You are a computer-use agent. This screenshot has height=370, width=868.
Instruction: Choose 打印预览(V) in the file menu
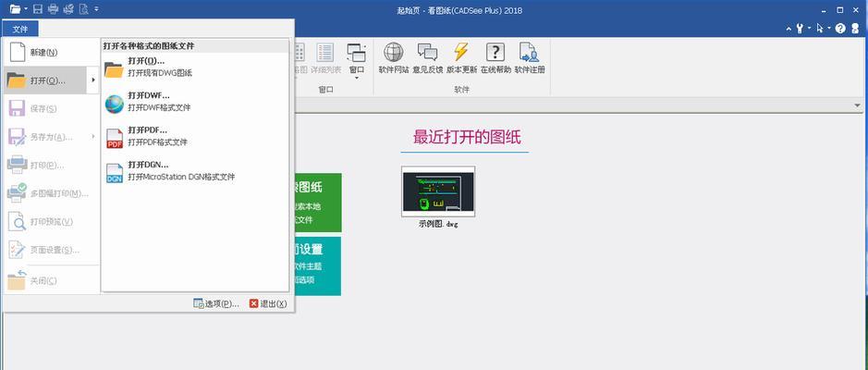[51, 222]
